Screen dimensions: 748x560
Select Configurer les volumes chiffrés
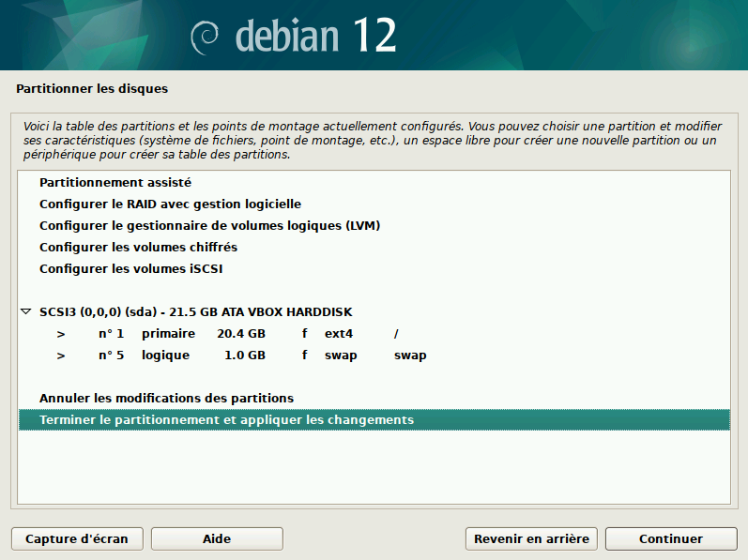[x=374, y=247]
